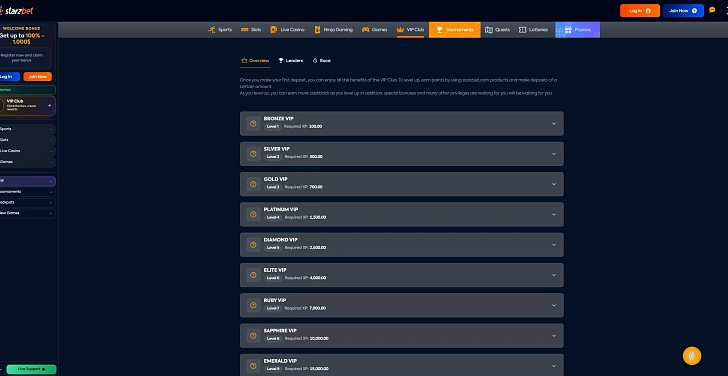
Task: Expand the sidebar Slots section
Action: pyautogui.click(x=27, y=140)
